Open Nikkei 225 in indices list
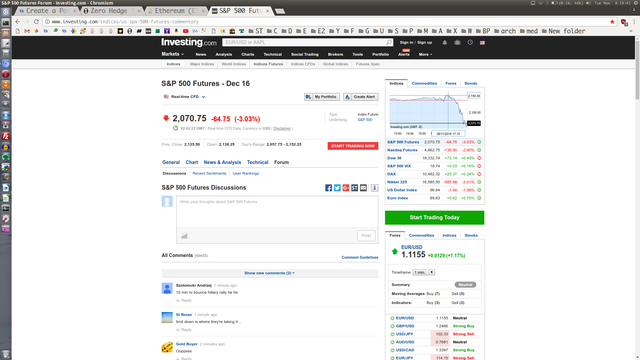The width and height of the screenshot is (640, 360). pyautogui.click(x=397, y=182)
